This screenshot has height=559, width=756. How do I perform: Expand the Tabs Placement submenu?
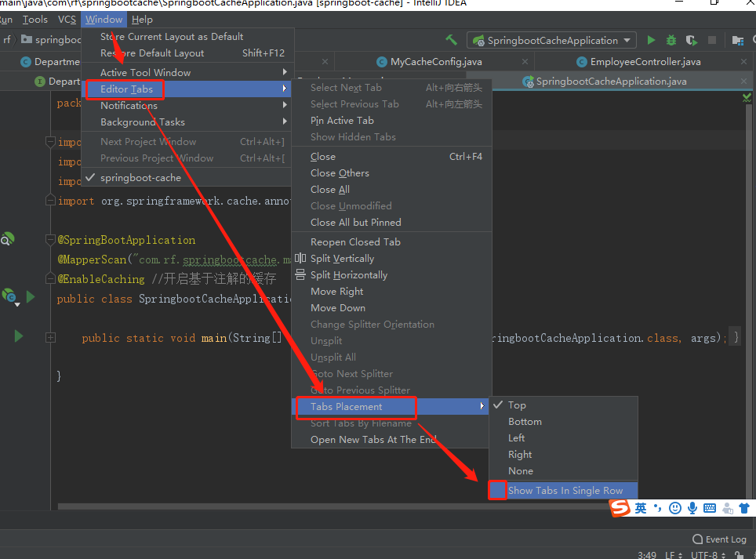pyautogui.click(x=390, y=406)
